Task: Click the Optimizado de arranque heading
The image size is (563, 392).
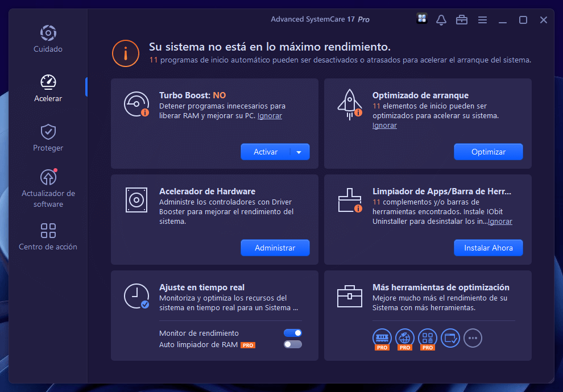Action: pos(420,95)
